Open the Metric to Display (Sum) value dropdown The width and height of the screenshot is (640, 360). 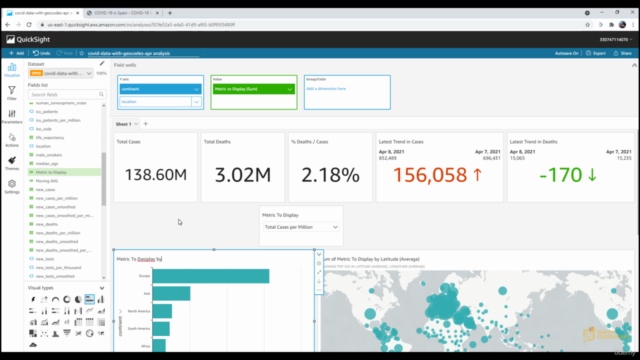click(290, 89)
